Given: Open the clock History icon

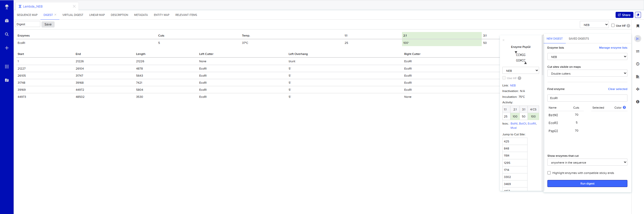Looking at the screenshot, I should coord(638,64).
